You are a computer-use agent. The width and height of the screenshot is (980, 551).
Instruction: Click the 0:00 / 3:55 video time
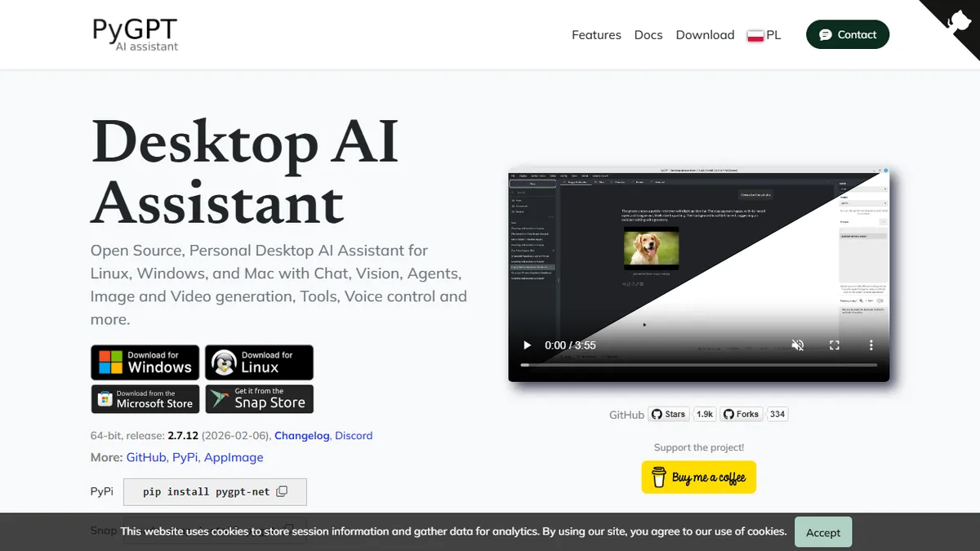coord(571,345)
